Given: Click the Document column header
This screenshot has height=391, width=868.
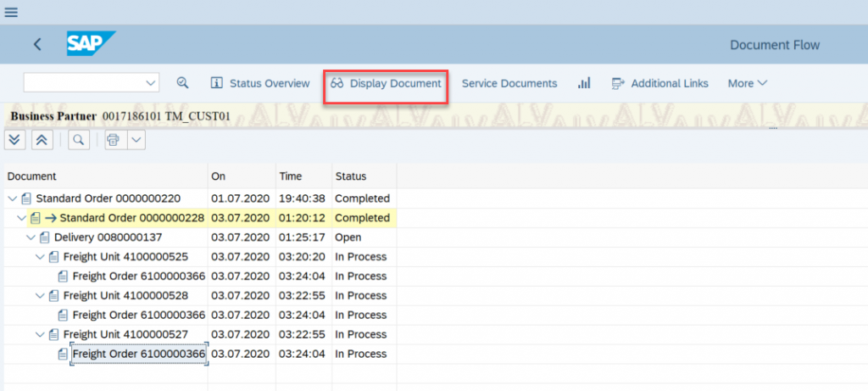Looking at the screenshot, I should (106, 176).
